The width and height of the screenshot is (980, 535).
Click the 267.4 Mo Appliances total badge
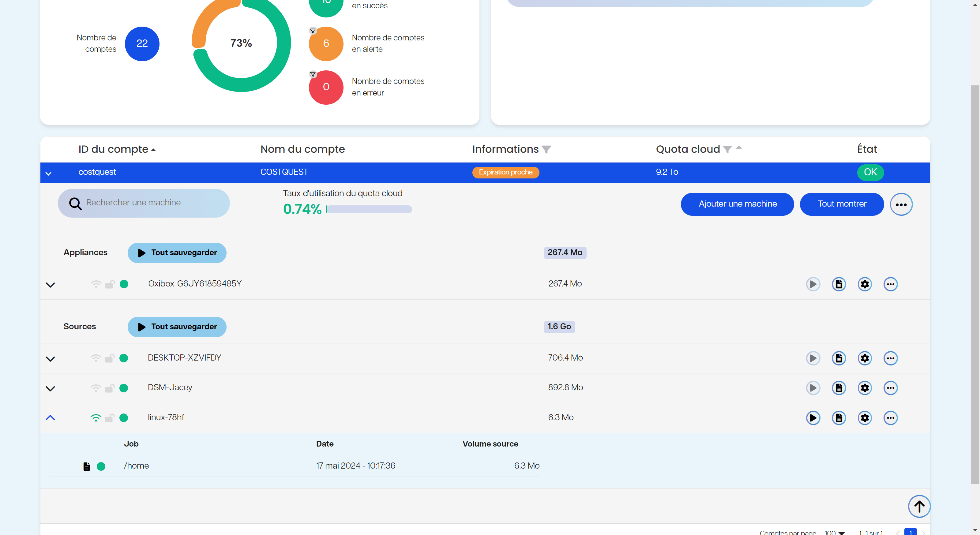[x=565, y=253]
